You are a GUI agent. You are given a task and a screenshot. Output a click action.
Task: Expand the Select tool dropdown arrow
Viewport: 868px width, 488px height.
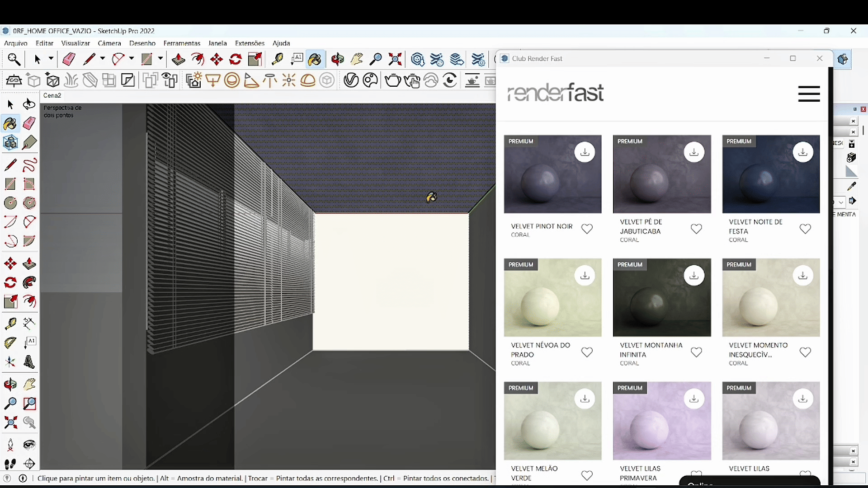[x=51, y=59]
